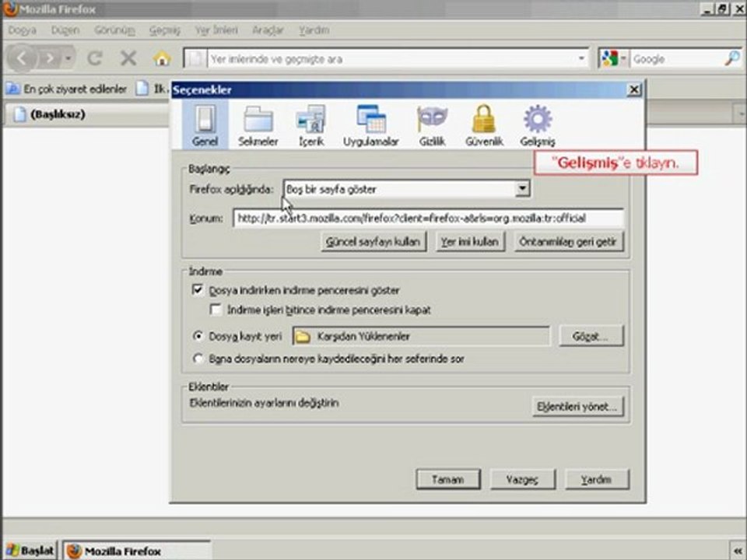This screenshot has height=560, width=747.
Task: Open the Güvenlik options panel
Action: pos(483,124)
